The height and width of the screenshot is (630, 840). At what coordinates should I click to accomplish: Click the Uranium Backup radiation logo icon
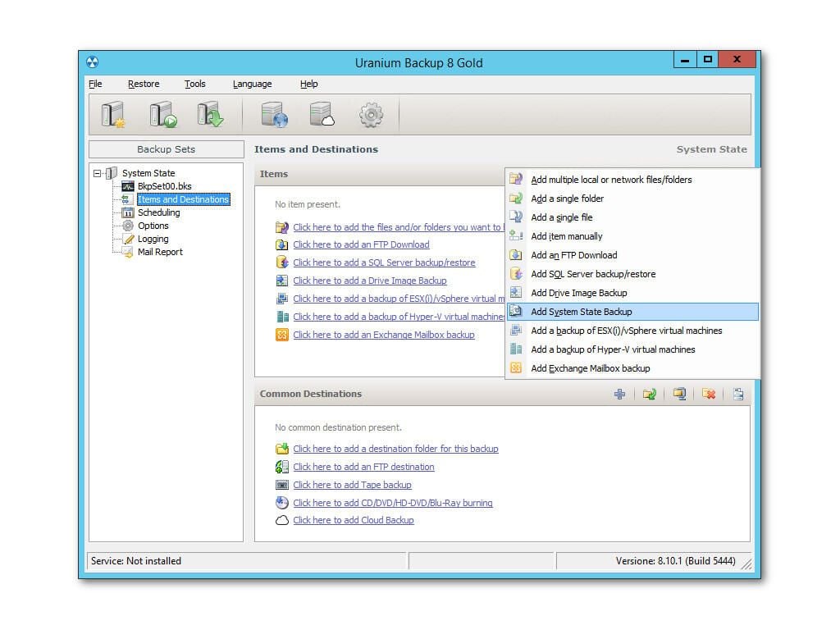[93, 62]
